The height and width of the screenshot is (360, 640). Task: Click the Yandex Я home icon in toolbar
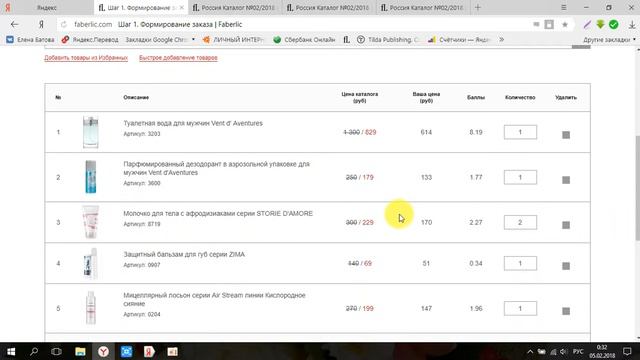point(41,24)
